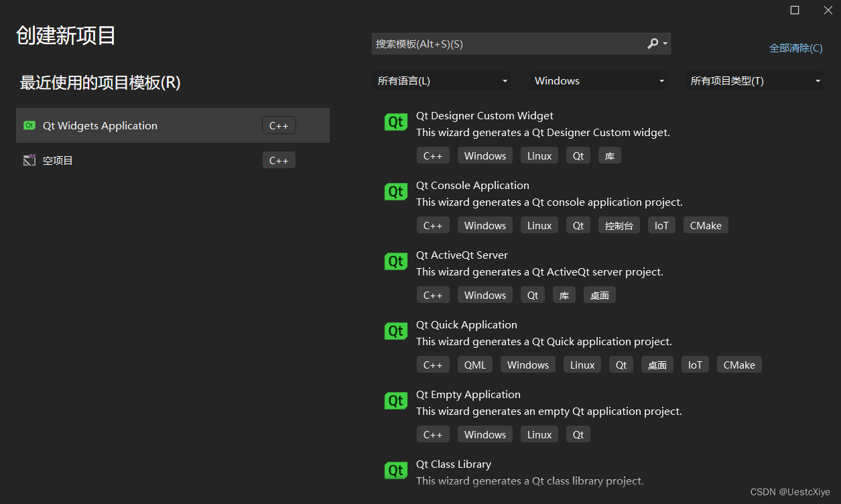Click Linux tag under Qt Designer Custom Widget
Viewport: 841px width, 504px height.
point(539,156)
